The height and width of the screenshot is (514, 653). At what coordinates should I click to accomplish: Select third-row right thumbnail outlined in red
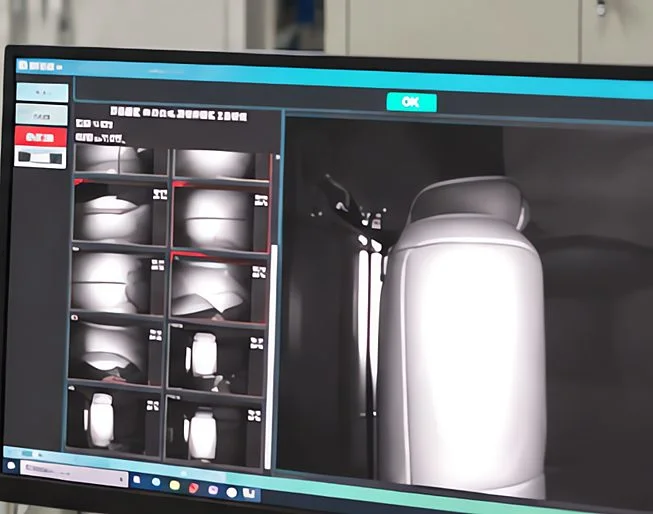(219, 287)
